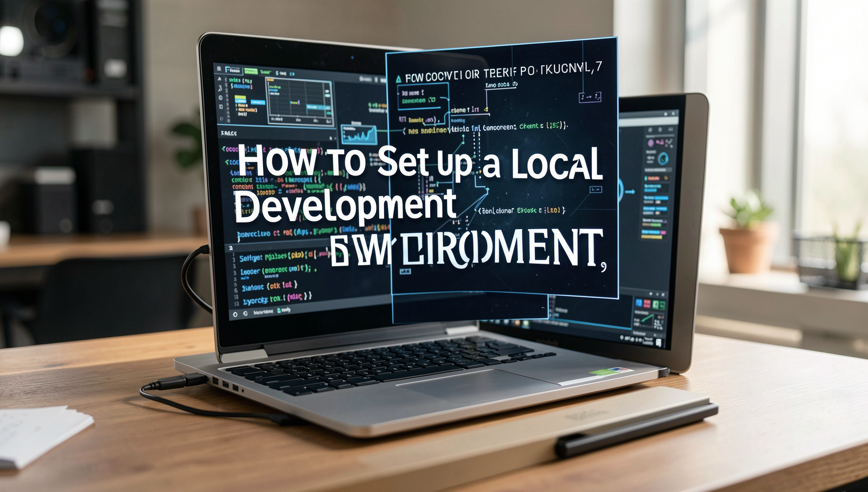Viewport: 868px width, 492px height.
Task: Open the framed bar chart panel on laptop
Action: click(299, 101)
